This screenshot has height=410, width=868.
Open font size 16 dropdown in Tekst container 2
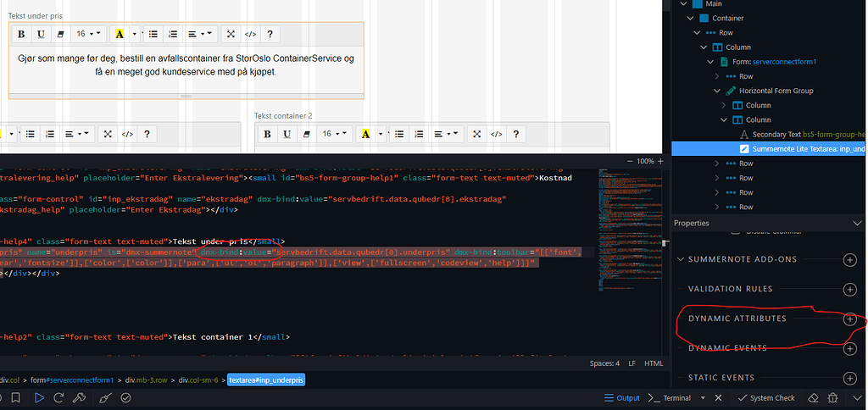coord(334,134)
